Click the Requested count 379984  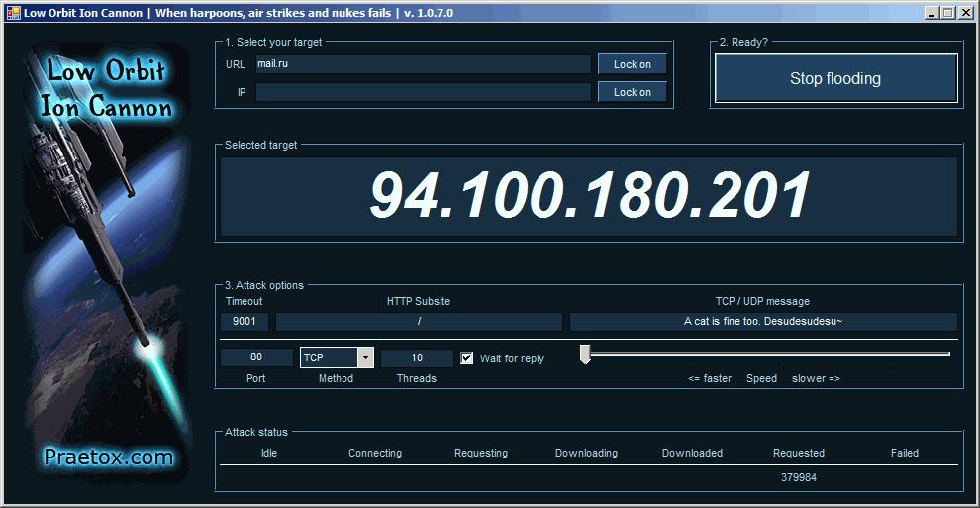click(x=798, y=477)
